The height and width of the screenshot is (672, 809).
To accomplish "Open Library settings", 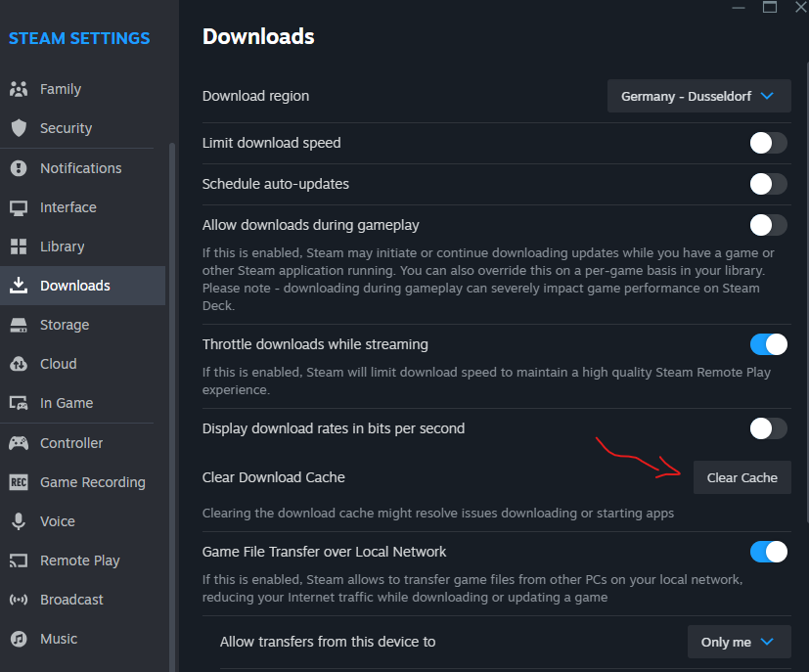I will pyautogui.click(x=82, y=246).
